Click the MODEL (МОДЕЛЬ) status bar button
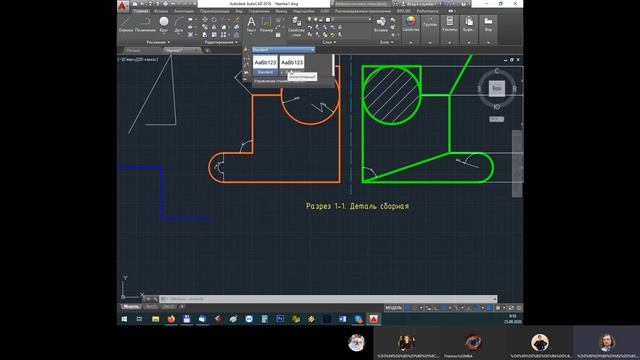The image size is (640, 360). pos(393,308)
